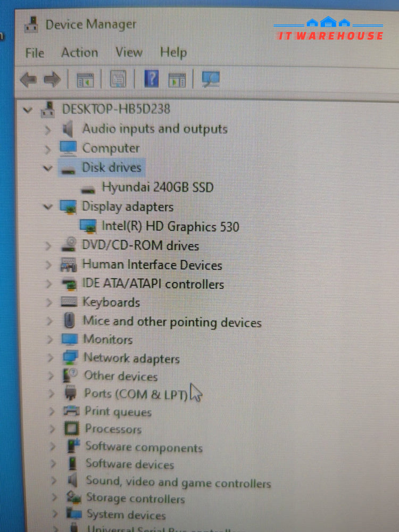Open the View menu

[x=129, y=52]
